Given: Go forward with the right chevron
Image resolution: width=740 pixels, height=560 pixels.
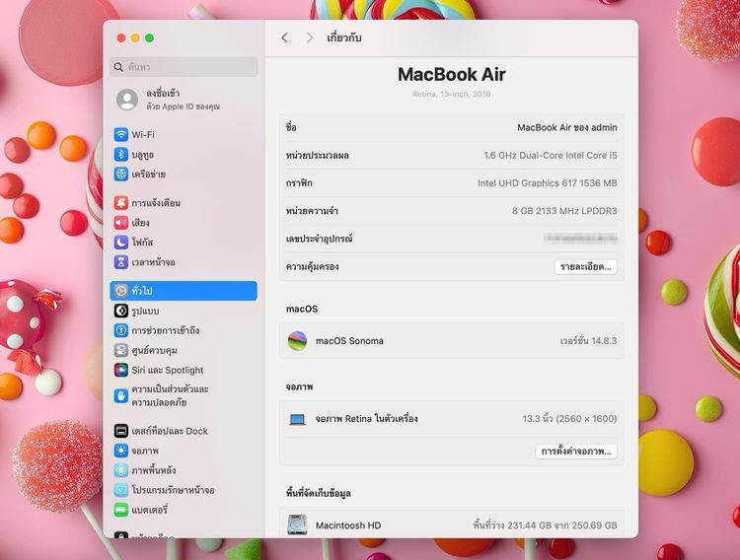Looking at the screenshot, I should (x=310, y=37).
